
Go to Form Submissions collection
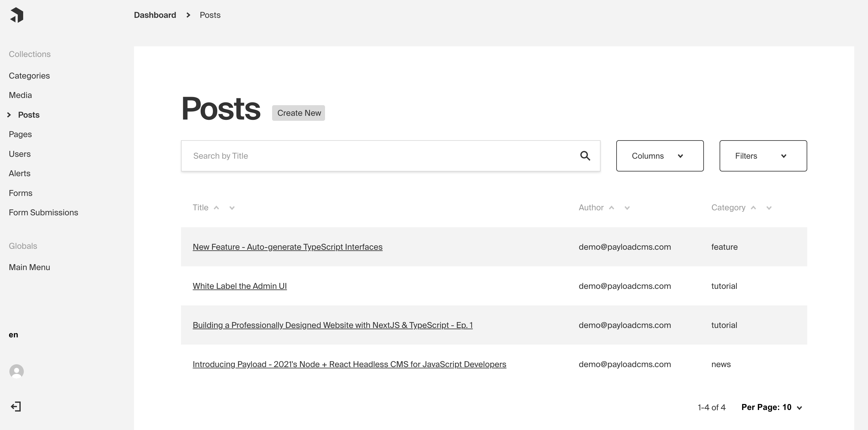[x=44, y=212]
